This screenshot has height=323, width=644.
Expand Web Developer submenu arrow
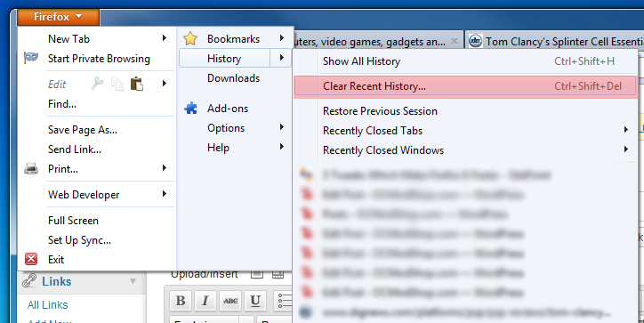click(165, 194)
